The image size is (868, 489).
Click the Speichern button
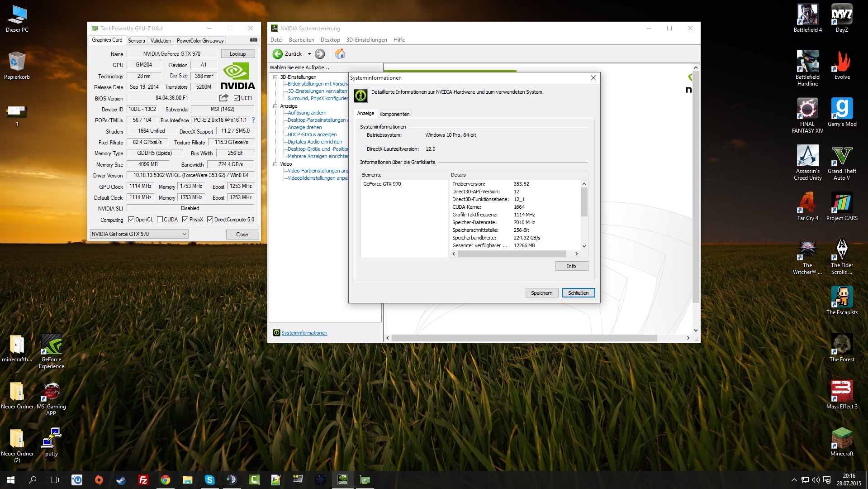[x=541, y=293]
